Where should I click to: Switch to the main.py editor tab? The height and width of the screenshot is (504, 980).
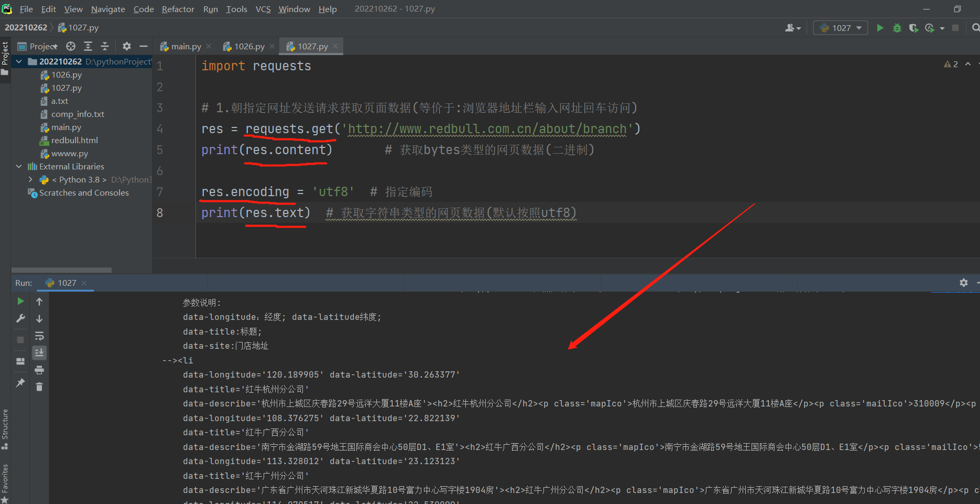coord(186,46)
